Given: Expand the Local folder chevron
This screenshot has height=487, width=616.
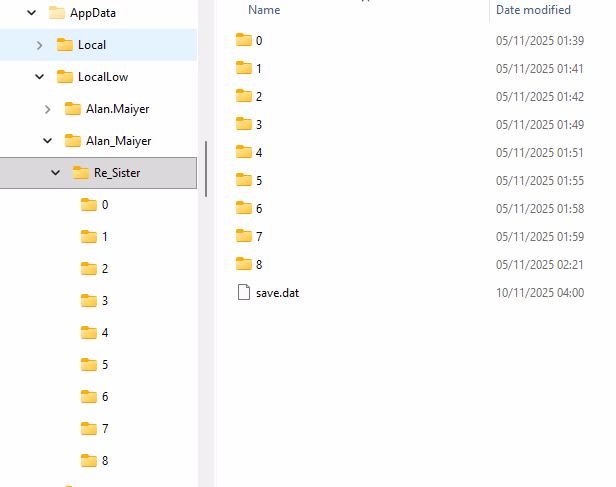Looking at the screenshot, I should pos(39,45).
